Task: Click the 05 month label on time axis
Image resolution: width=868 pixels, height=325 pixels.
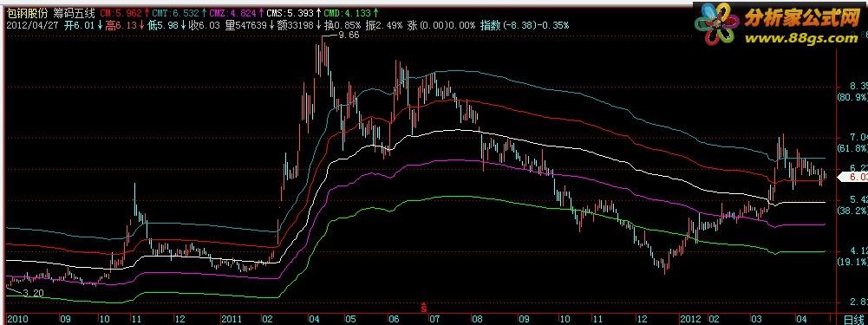Action: (x=349, y=320)
